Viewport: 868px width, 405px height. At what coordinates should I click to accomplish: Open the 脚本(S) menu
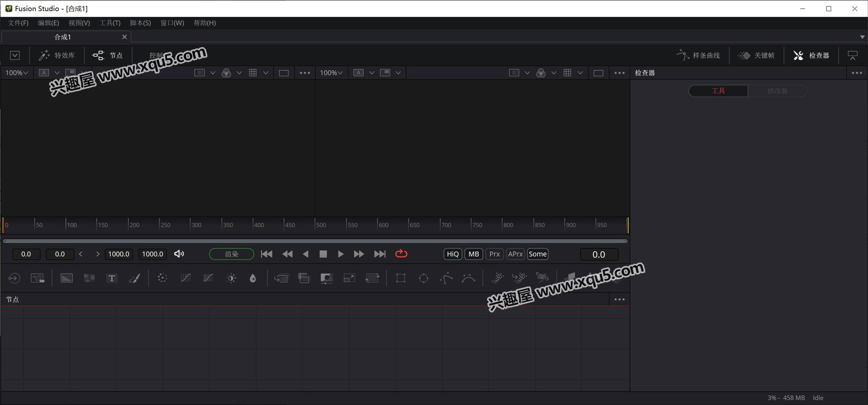click(x=140, y=23)
